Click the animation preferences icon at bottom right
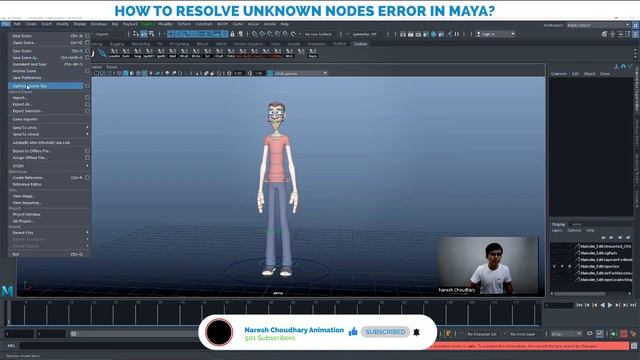 (633, 334)
